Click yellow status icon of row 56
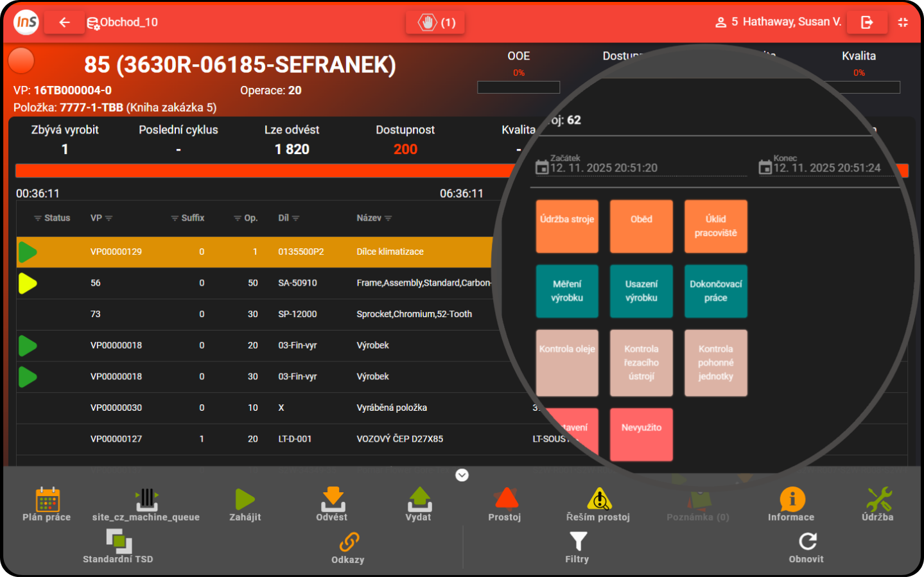 [28, 283]
